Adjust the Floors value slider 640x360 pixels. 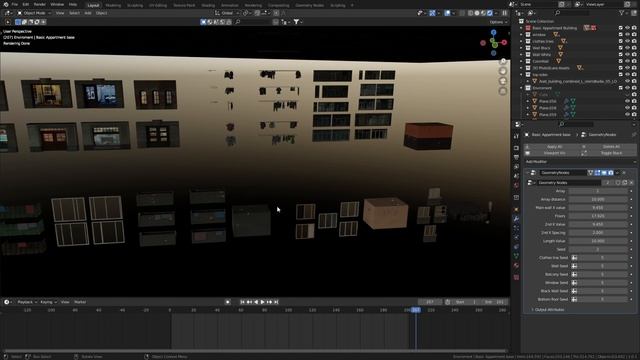(598, 216)
